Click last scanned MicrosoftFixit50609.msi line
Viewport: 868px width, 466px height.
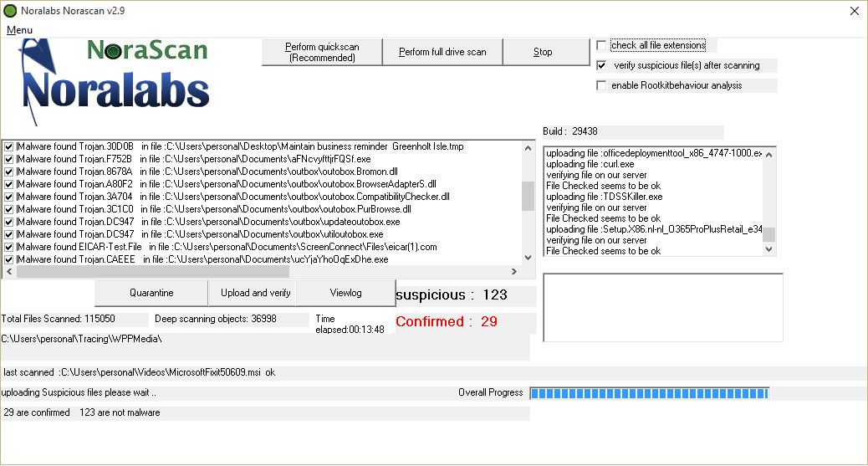click(140, 372)
